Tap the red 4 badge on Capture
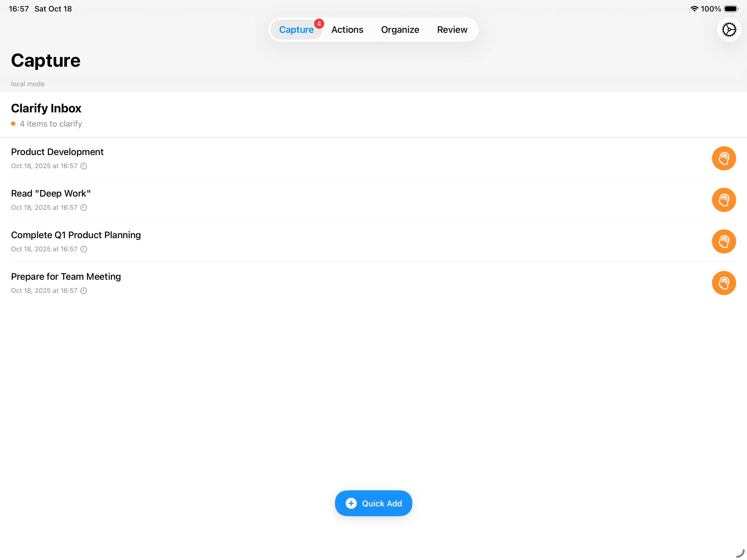Image resolution: width=747 pixels, height=560 pixels. click(x=319, y=24)
